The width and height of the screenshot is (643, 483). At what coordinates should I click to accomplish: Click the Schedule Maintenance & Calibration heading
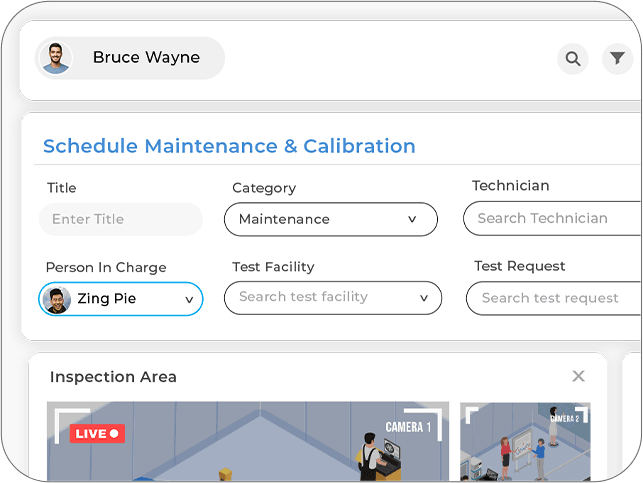point(229,146)
